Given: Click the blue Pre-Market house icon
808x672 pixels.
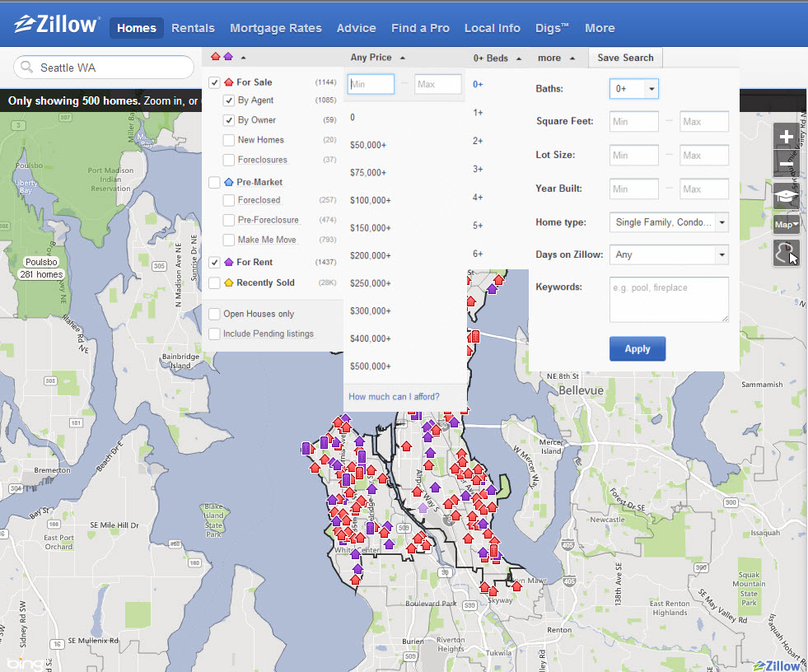Looking at the screenshot, I should [229, 182].
